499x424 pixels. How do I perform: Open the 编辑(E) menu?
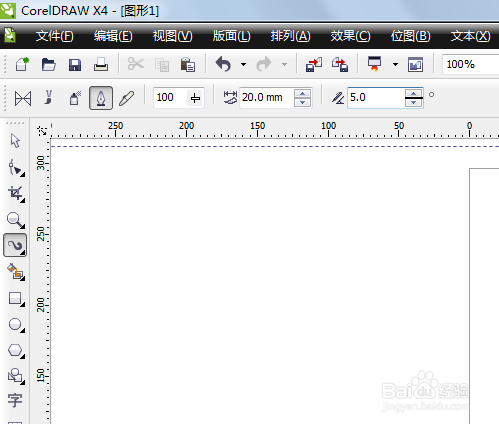coord(113,36)
